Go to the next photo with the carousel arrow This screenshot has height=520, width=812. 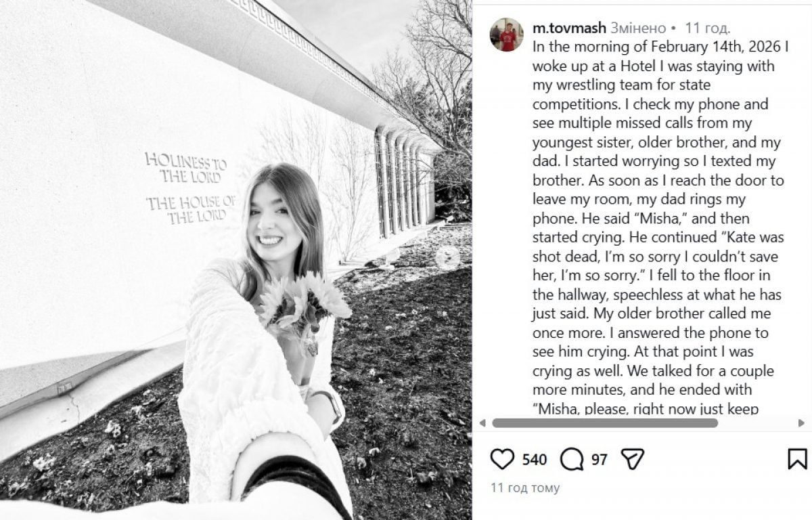click(x=447, y=258)
